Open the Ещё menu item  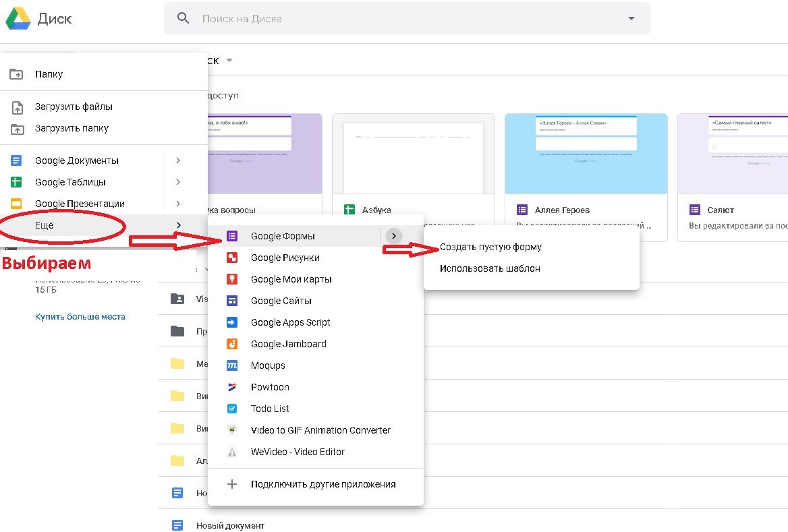(103, 225)
